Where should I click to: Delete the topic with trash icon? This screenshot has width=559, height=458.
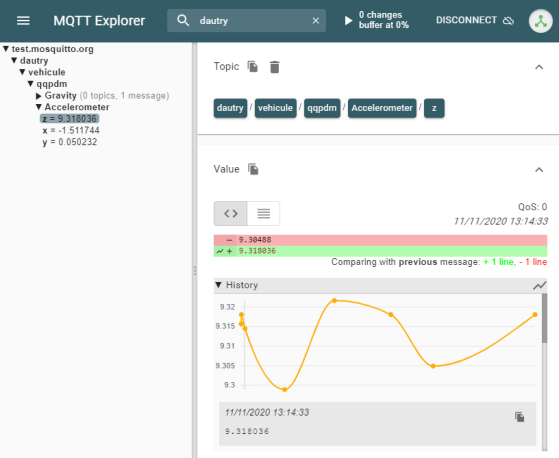click(x=275, y=67)
